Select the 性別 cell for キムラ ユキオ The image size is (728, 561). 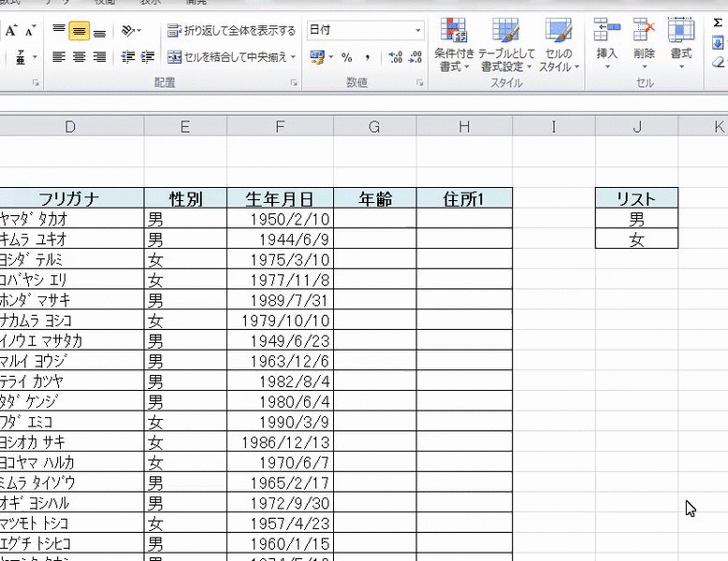(x=185, y=239)
